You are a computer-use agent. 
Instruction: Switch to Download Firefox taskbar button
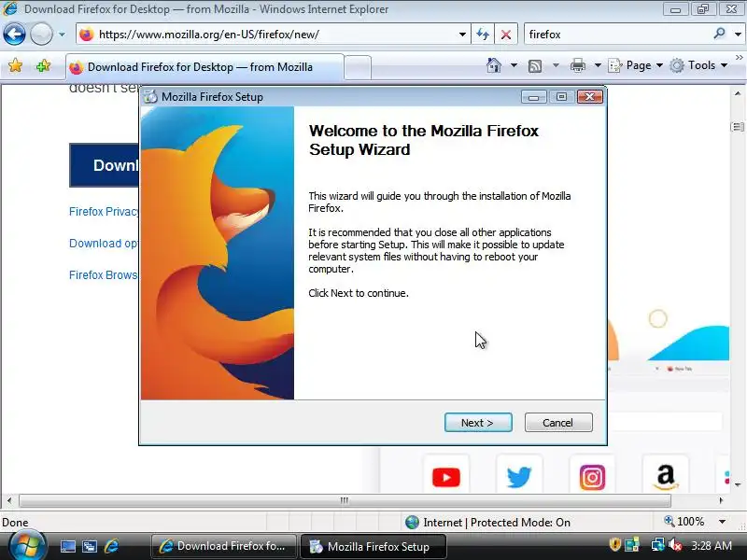223,546
